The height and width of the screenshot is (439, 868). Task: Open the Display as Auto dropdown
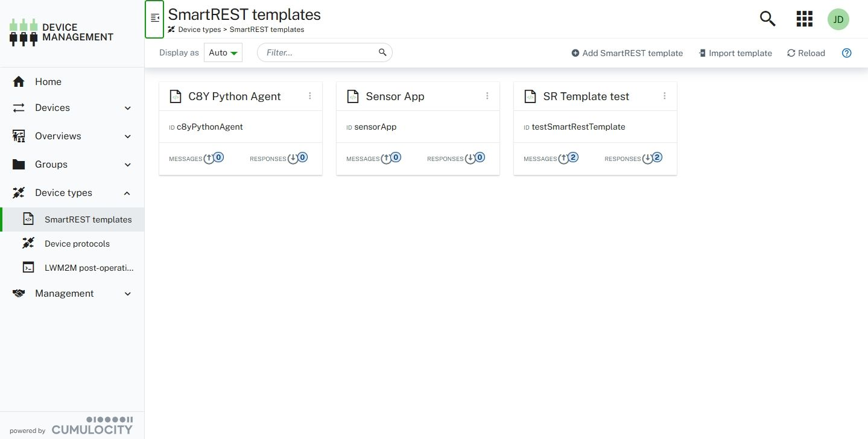coord(223,52)
